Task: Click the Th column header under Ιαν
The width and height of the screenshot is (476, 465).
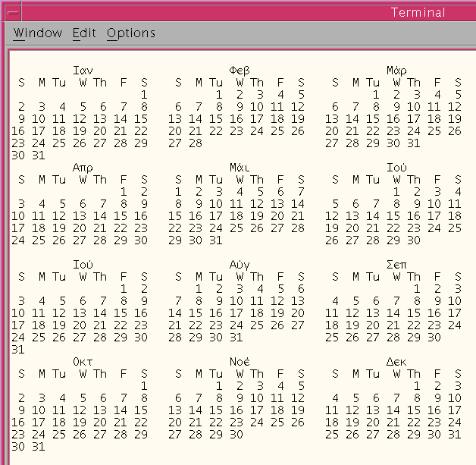Action: (100, 83)
